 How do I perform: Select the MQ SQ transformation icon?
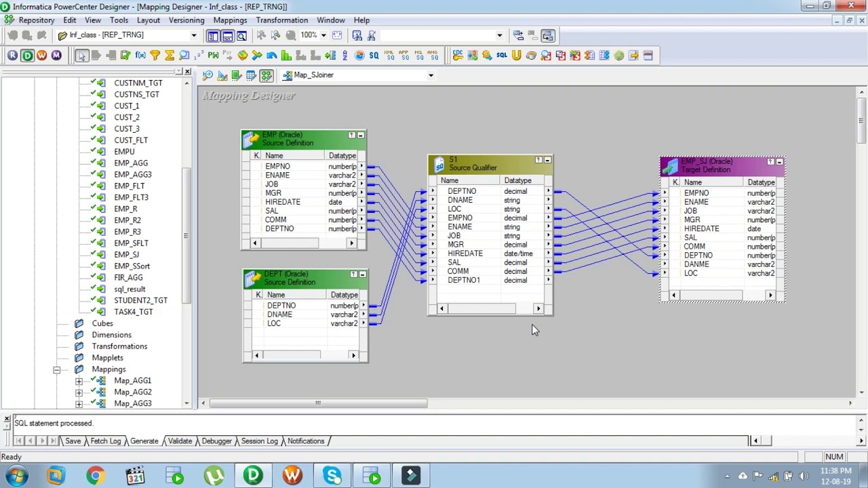(x=419, y=56)
